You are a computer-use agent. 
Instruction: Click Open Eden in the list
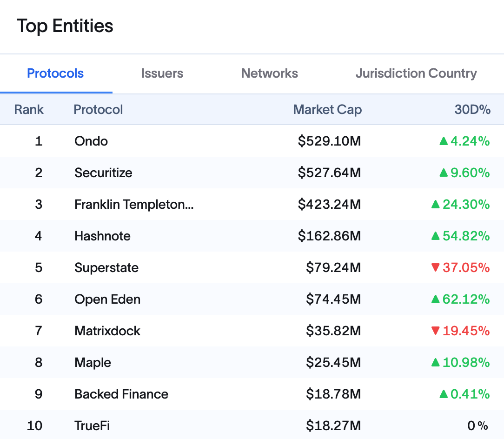pyautogui.click(x=107, y=299)
